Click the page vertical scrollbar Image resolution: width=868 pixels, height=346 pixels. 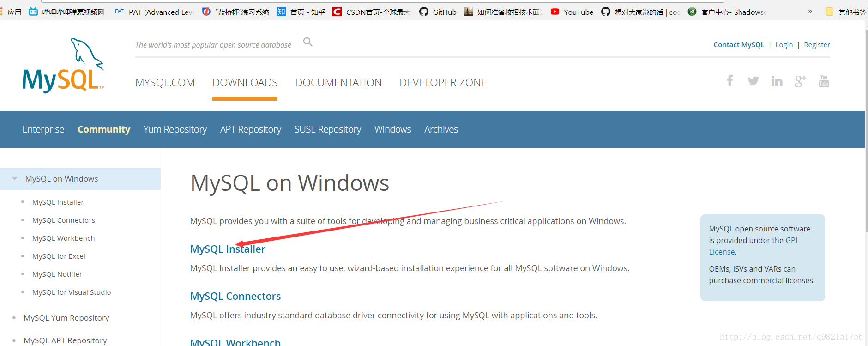pyautogui.click(x=866, y=130)
